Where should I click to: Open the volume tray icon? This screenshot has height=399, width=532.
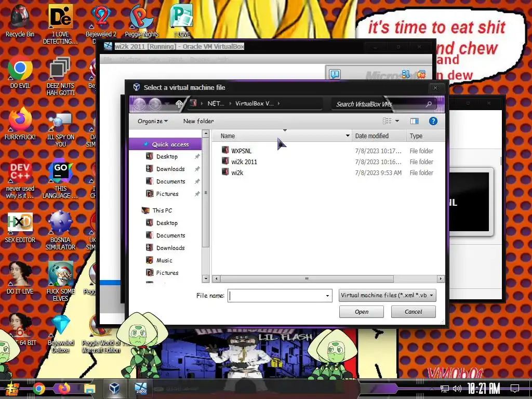(x=457, y=389)
